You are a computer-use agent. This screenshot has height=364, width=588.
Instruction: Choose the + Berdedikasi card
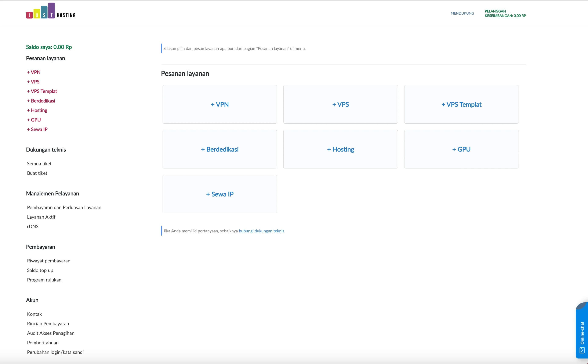(x=219, y=149)
